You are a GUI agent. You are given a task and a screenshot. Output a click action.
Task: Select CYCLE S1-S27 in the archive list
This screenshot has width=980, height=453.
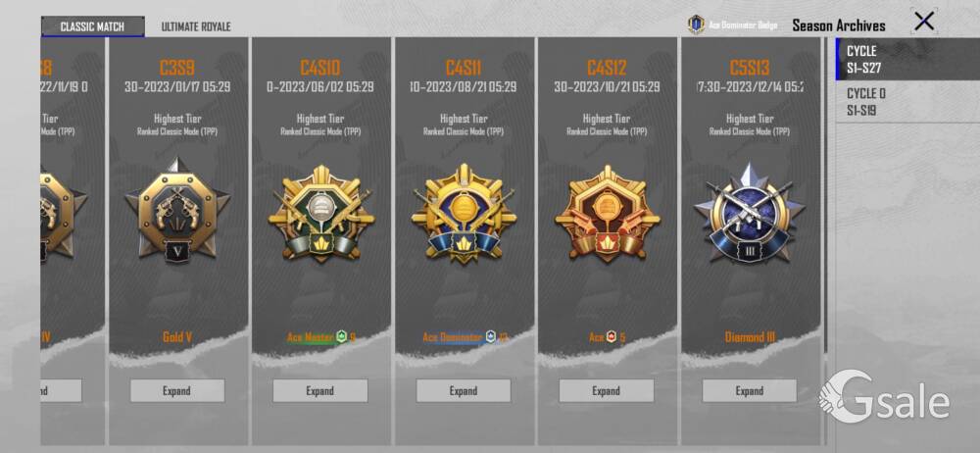[907, 60]
